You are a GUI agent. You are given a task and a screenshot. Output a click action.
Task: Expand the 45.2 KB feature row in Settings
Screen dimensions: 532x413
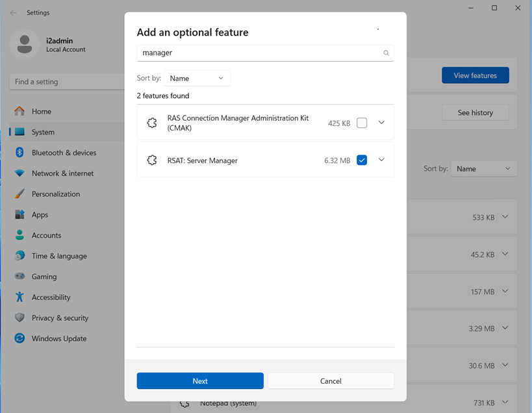(505, 254)
